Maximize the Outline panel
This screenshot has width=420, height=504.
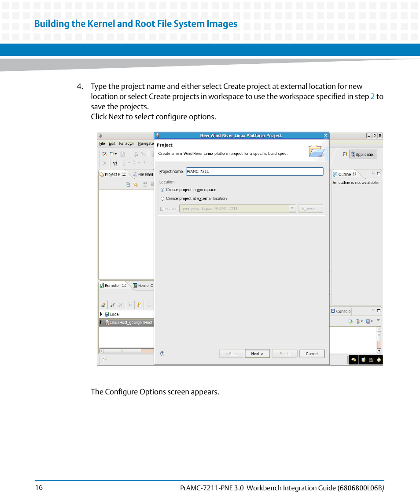(379, 173)
